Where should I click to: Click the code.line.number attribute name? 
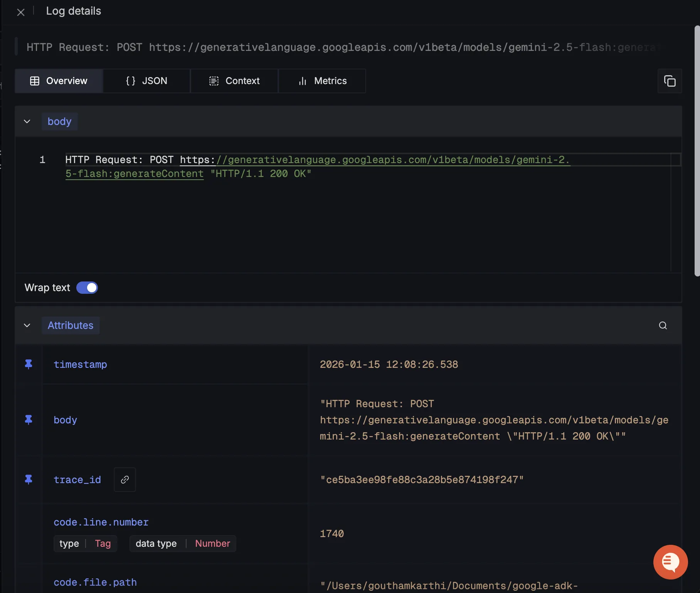click(101, 522)
